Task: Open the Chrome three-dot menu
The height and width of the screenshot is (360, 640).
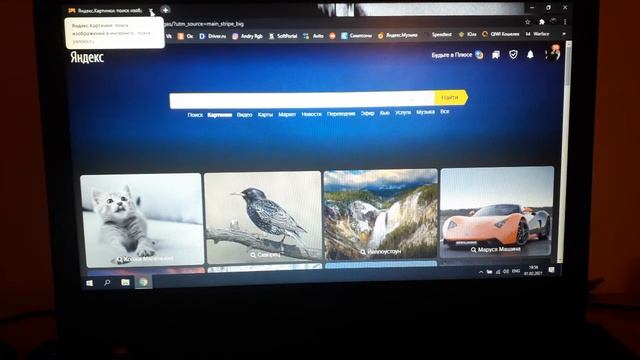Action: [x=565, y=22]
